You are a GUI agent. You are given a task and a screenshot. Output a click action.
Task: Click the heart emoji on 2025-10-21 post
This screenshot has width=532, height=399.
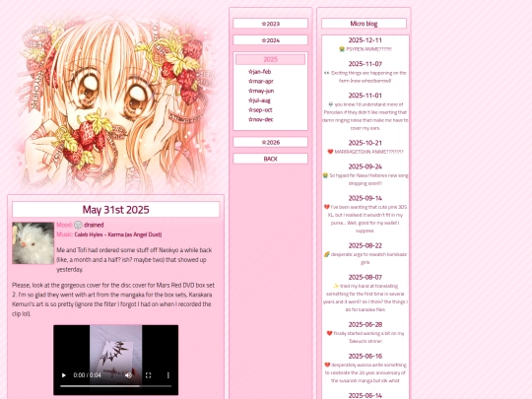tap(330, 152)
